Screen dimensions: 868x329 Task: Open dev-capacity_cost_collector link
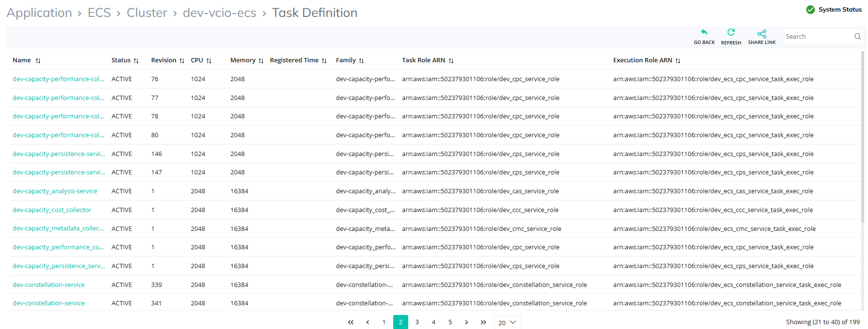click(x=52, y=210)
